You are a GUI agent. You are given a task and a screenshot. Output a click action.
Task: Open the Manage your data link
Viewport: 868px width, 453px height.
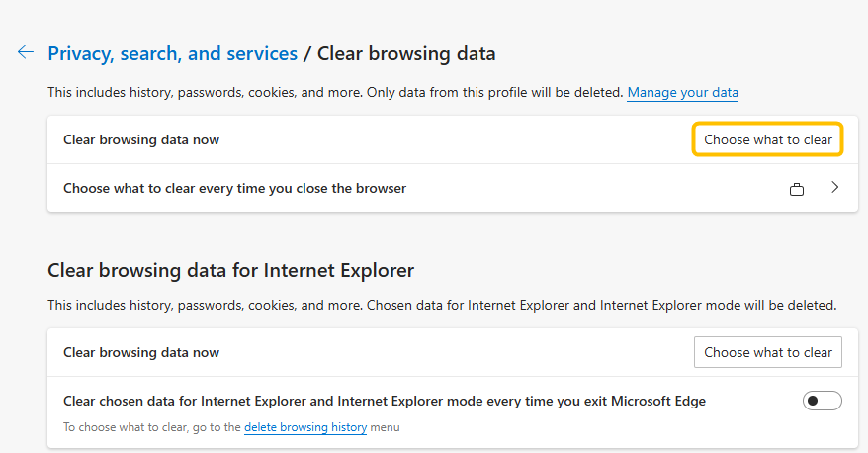(682, 93)
